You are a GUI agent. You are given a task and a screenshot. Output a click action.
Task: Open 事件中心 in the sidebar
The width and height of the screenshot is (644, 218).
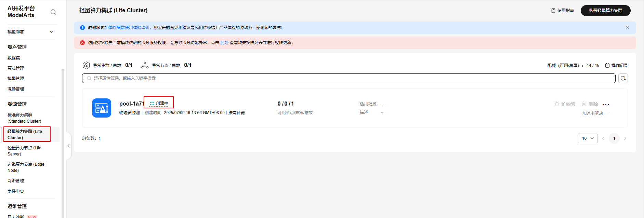tap(16, 191)
